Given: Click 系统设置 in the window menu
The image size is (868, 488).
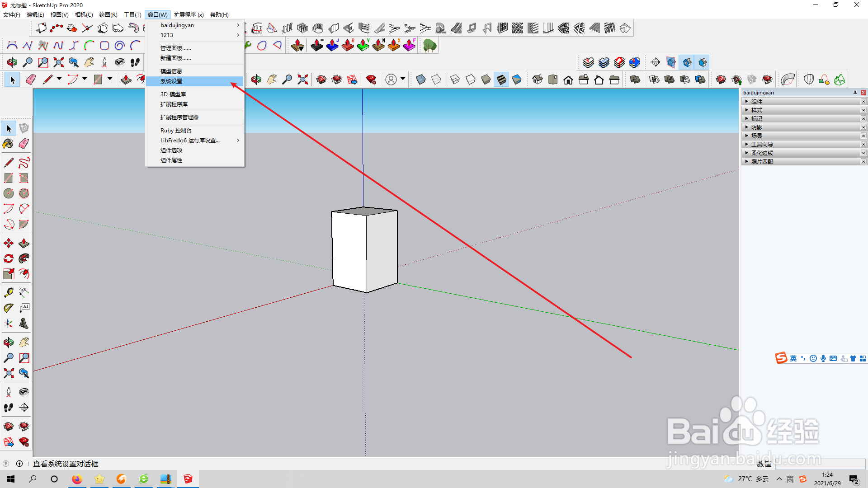Looking at the screenshot, I should tap(171, 81).
